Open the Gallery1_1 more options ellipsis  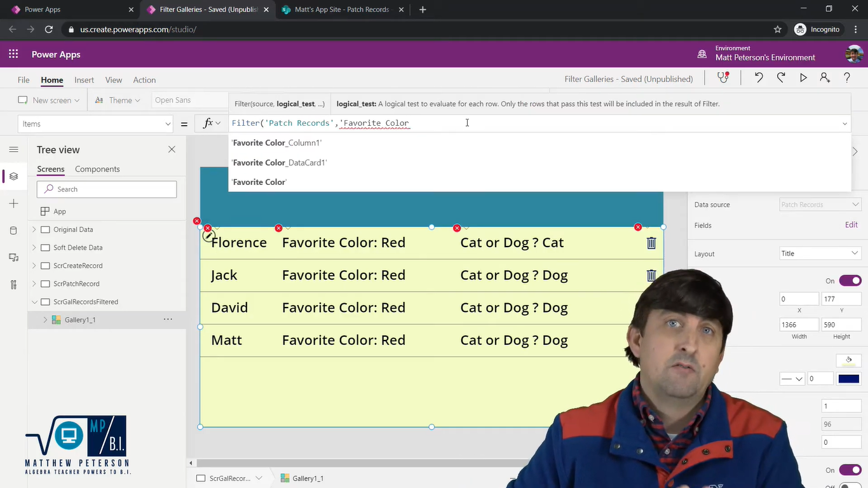pos(168,320)
